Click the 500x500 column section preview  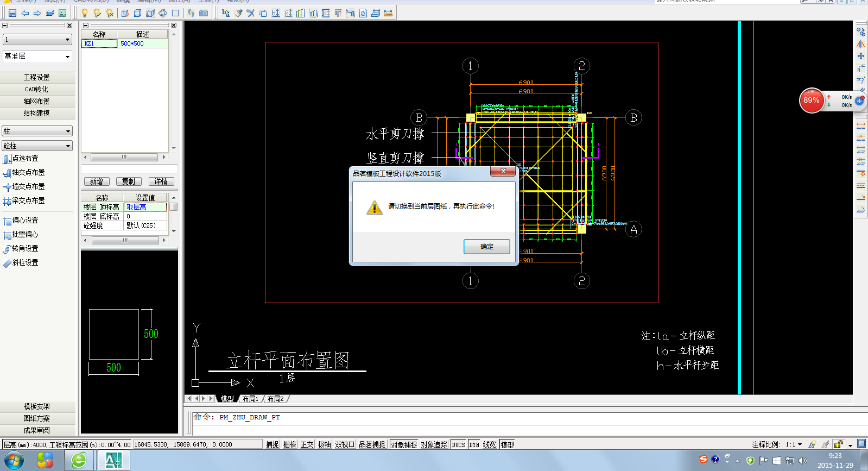(129, 342)
